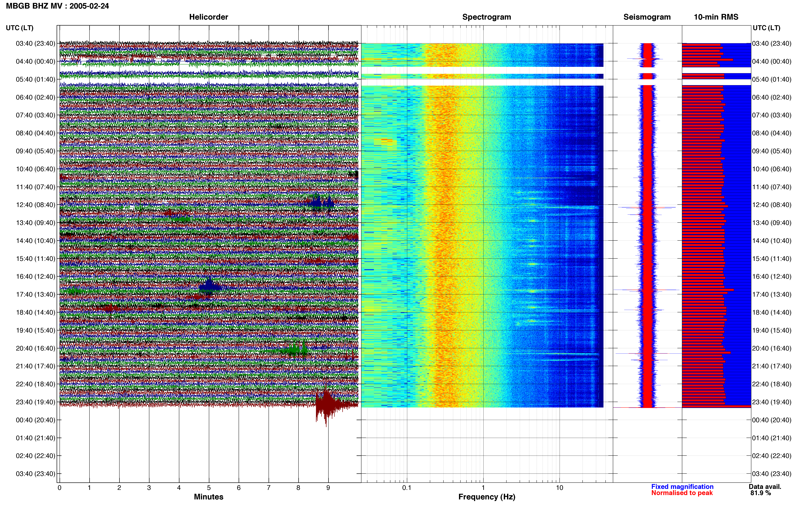Click left time label "19:40 (15:40)"
Viewport: 812px width, 508px height.
pyautogui.click(x=36, y=330)
